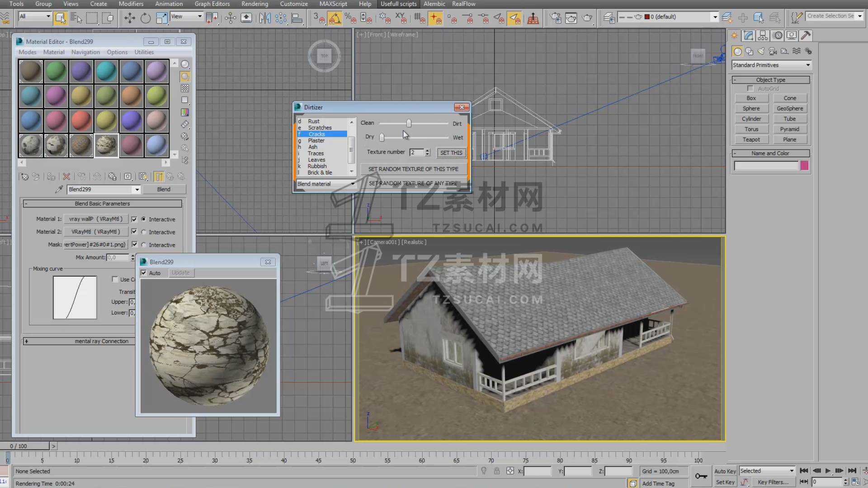This screenshot has width=868, height=488.
Task: Click the Teapot primitive button
Action: (x=751, y=140)
